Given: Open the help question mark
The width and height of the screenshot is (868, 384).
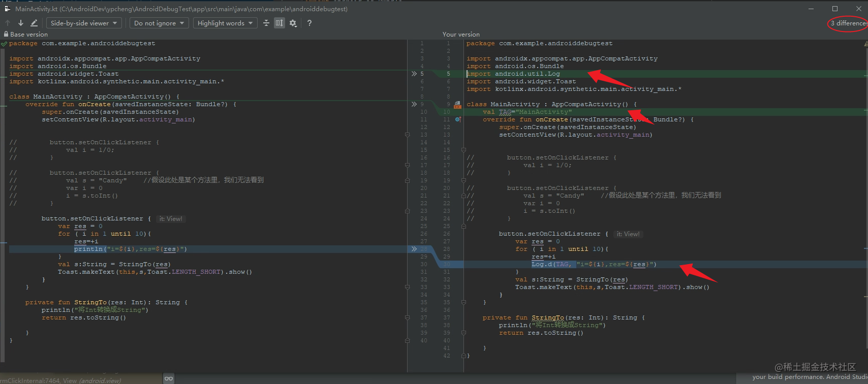Looking at the screenshot, I should pyautogui.click(x=309, y=23).
